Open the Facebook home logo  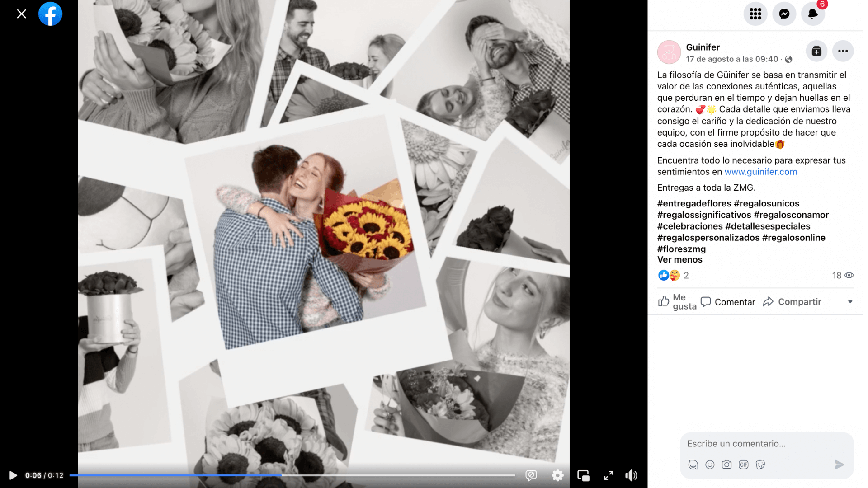pyautogui.click(x=50, y=14)
